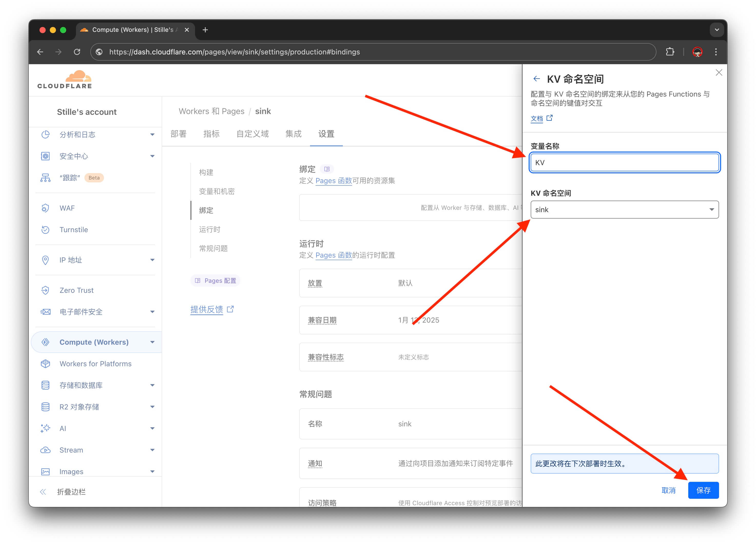Open Workers for Platforms sidebar item
The image size is (756, 545).
point(95,364)
